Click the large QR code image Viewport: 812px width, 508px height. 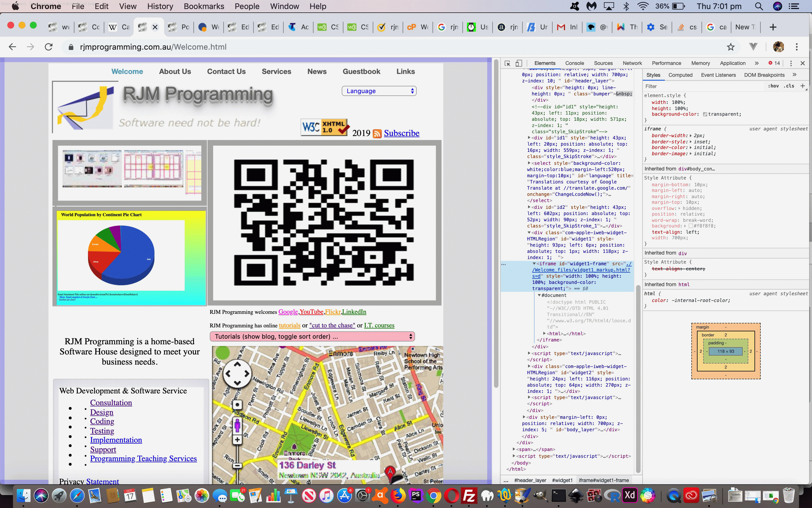coord(324,223)
